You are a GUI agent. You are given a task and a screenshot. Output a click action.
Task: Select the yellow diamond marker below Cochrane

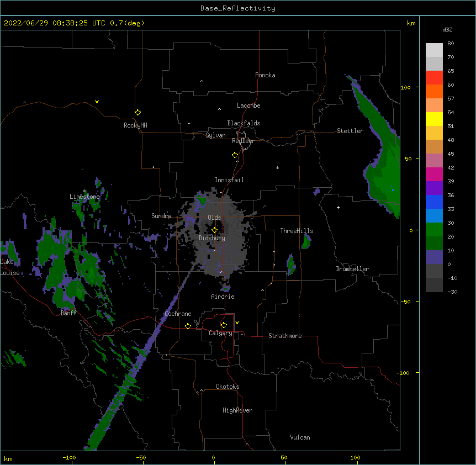click(188, 326)
